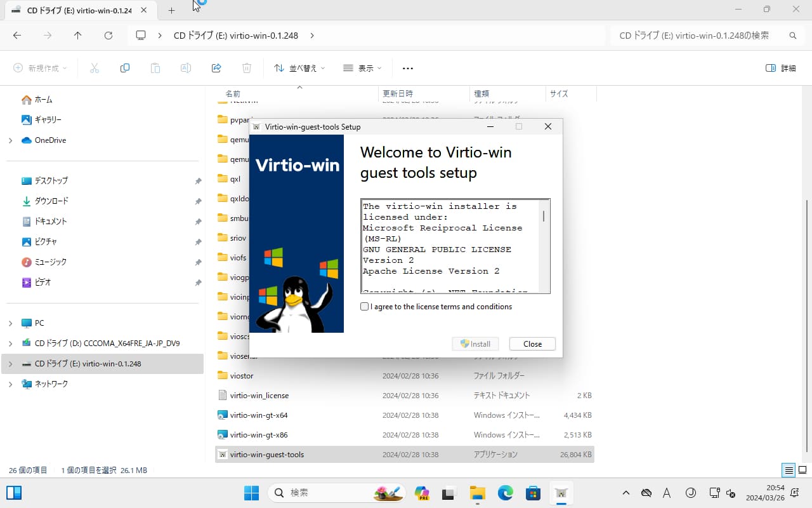Screen dimensions: 812x508
Task: Click the Rename toolbar icon
Action: pos(186,68)
